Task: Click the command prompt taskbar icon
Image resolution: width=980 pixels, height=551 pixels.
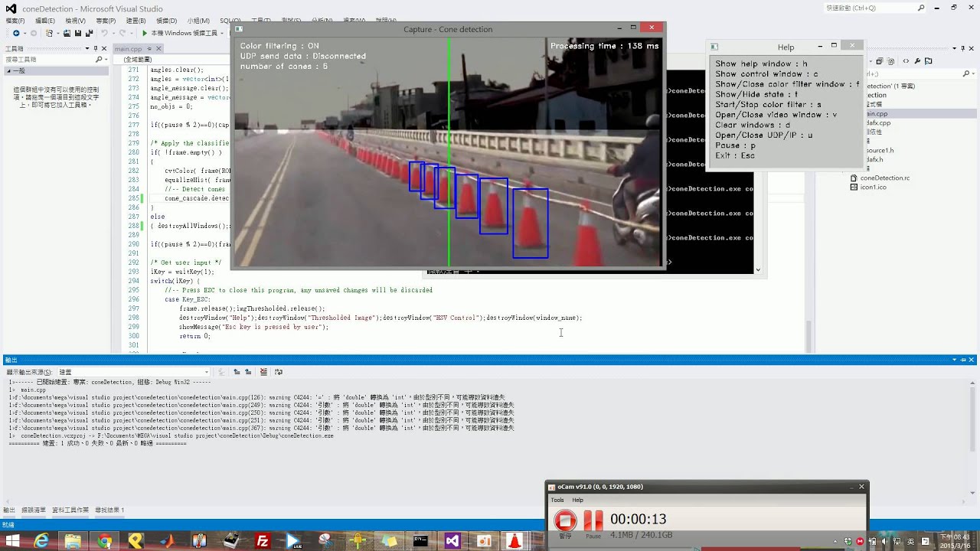Action: click(420, 541)
